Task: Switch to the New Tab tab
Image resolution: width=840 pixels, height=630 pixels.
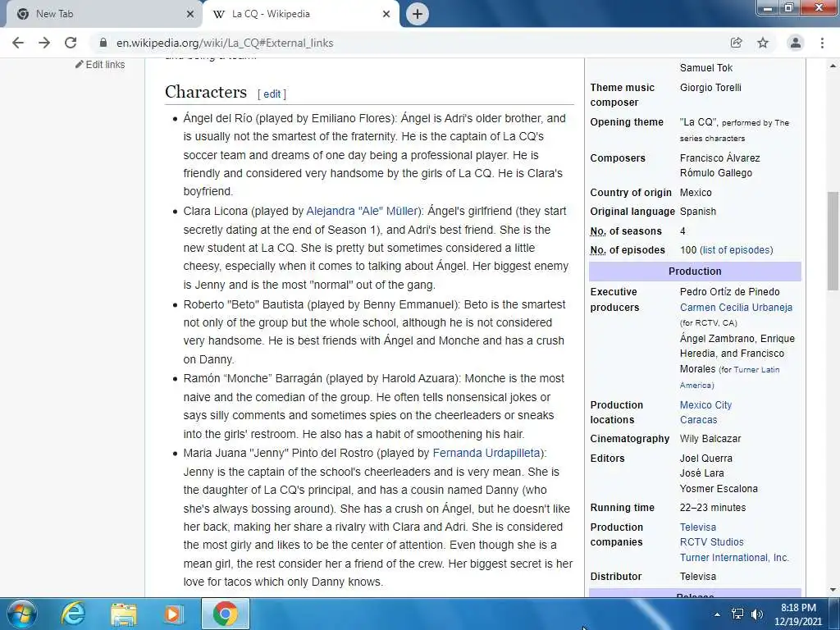Action: coord(102,14)
